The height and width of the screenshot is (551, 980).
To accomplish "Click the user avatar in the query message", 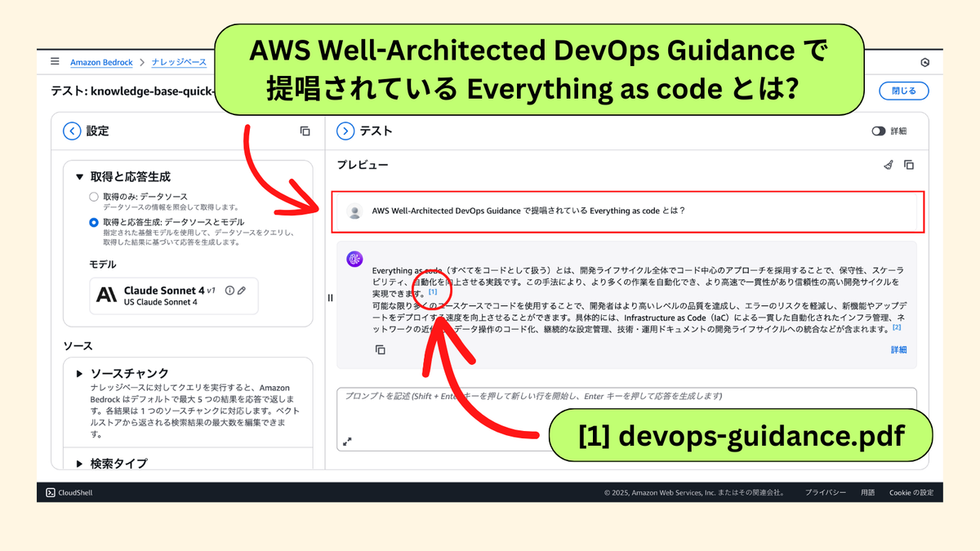I will (354, 211).
